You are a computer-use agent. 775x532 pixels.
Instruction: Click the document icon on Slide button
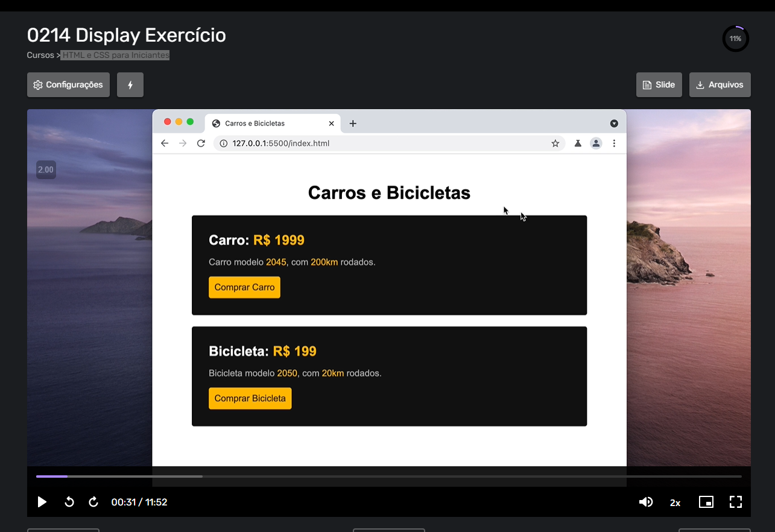click(x=647, y=84)
